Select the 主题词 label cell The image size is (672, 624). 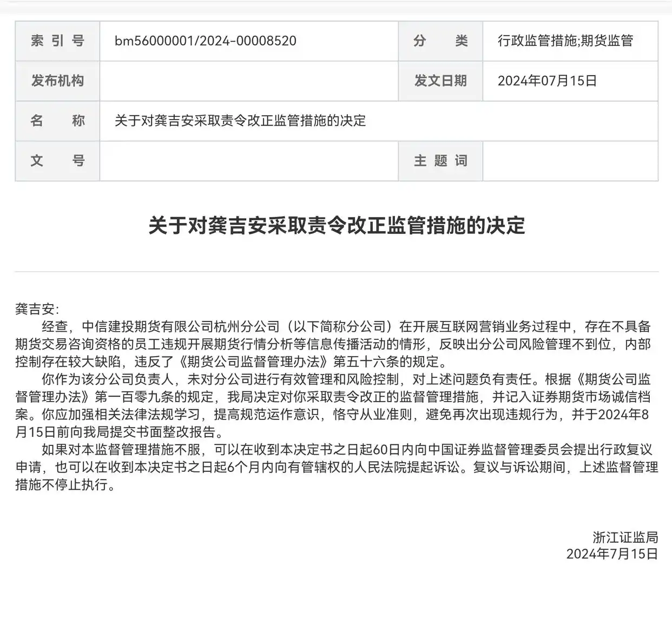point(441,161)
